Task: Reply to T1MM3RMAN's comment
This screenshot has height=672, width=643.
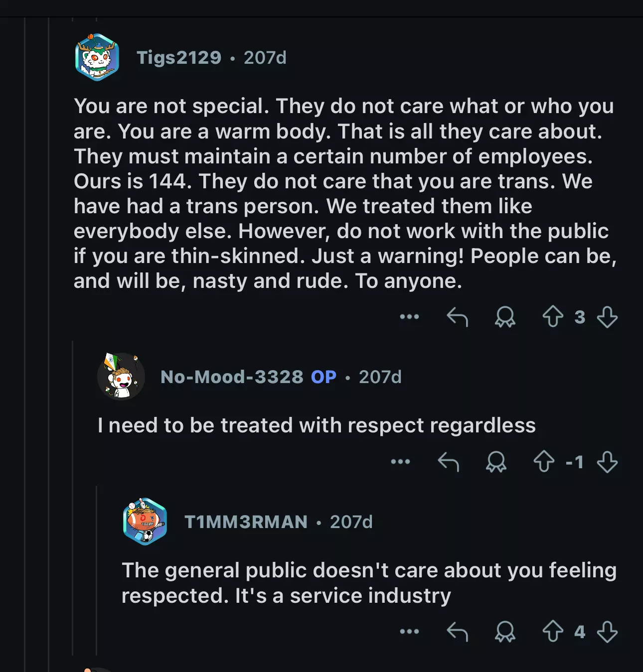Action: pos(457,632)
